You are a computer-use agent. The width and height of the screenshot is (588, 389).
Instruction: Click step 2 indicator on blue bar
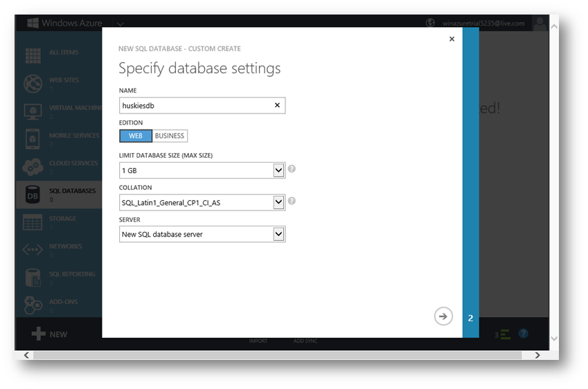(471, 318)
